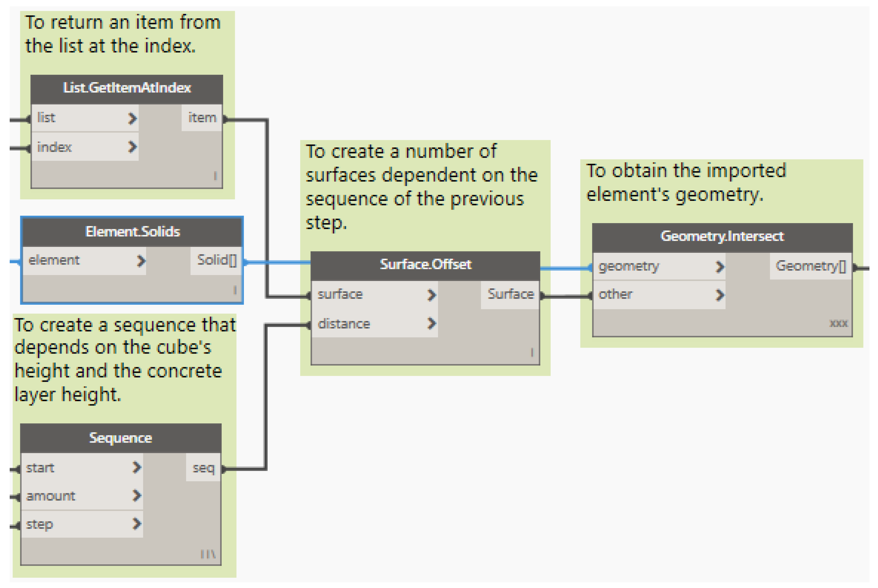Expand the list input port chevron

[x=132, y=118]
